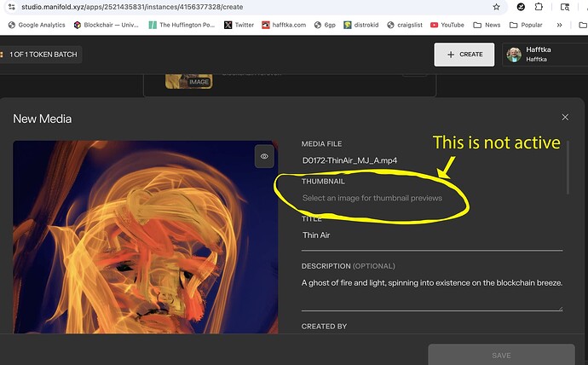Click the Title field containing Thin Air

tap(431, 235)
